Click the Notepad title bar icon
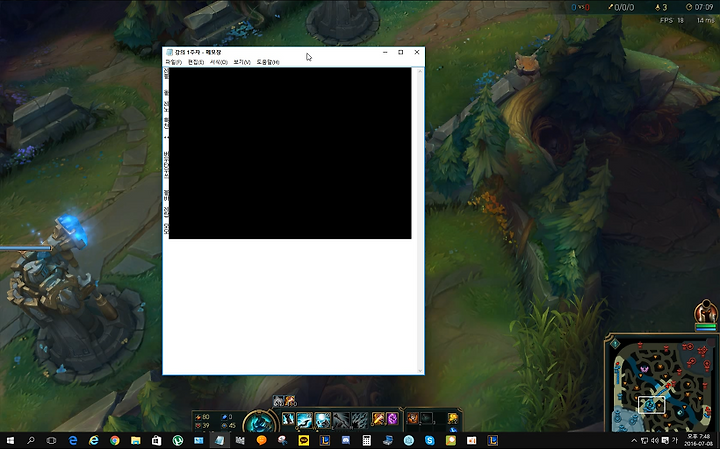This screenshot has height=449, width=720. point(169,52)
